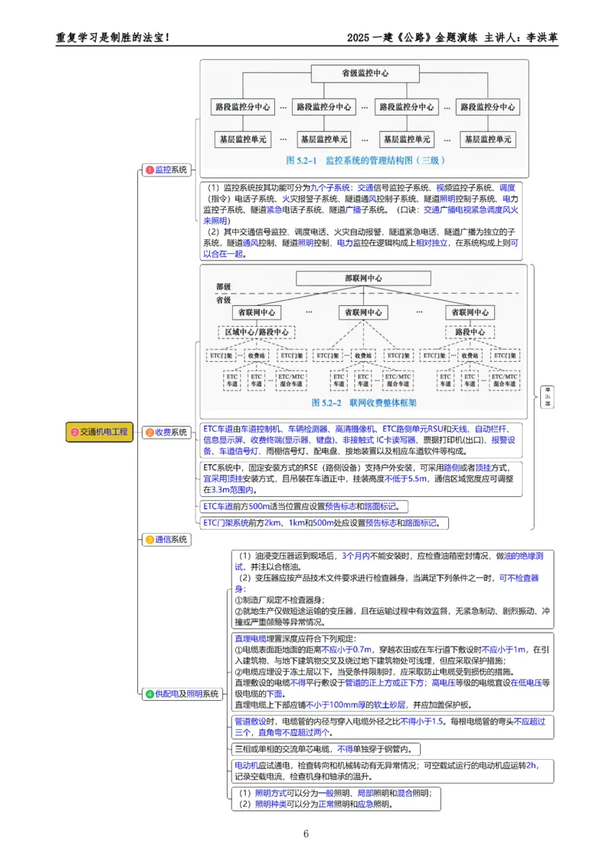The image size is (613, 868).
Task: Collapse the 收费系统 branch at its connector
Action: click(x=194, y=432)
